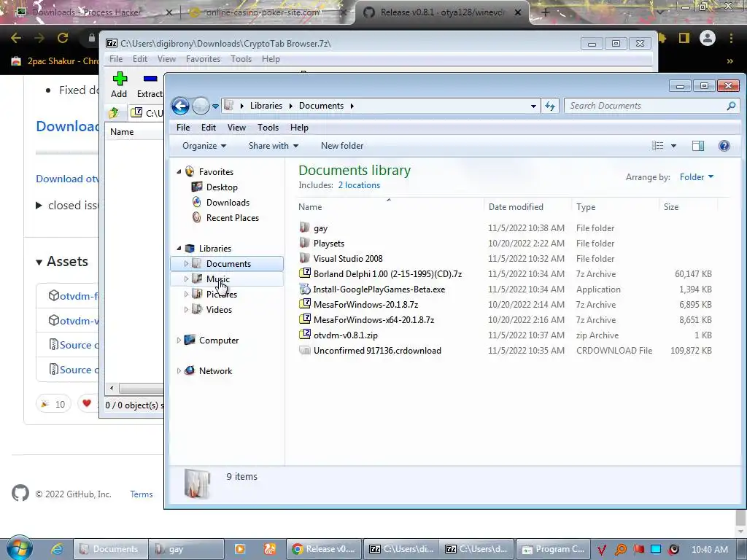747x560 pixels.
Task: Click the Back arrow in Explorer
Action: point(181,106)
